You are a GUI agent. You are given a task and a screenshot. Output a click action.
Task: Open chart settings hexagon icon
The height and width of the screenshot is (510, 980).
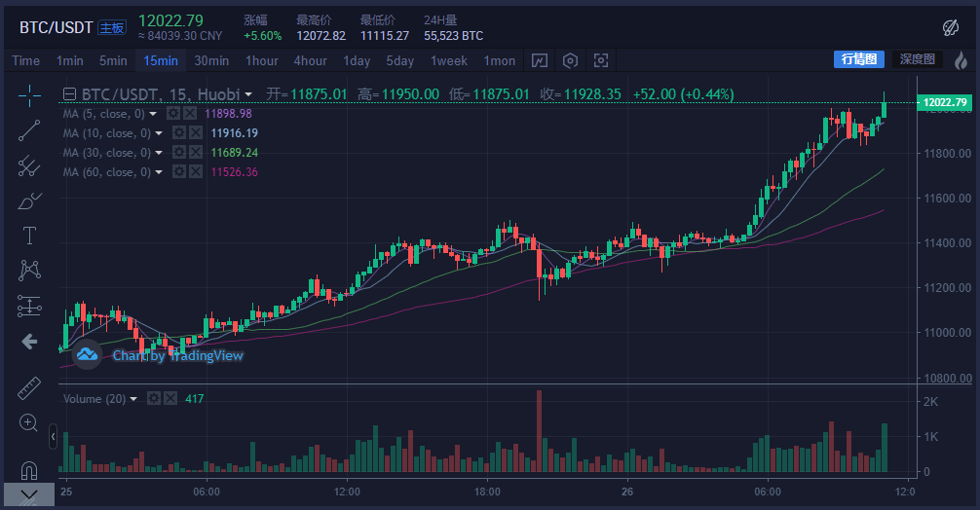[x=570, y=60]
